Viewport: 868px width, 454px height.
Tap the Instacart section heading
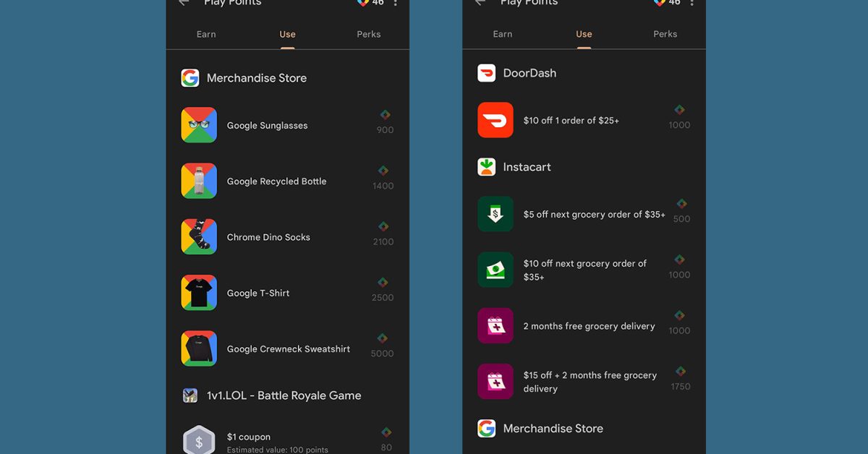click(527, 167)
